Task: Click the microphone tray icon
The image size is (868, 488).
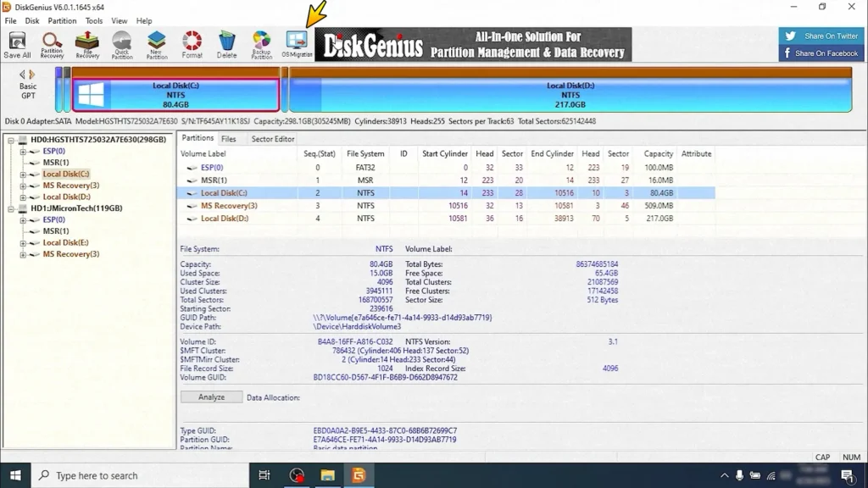Action: pyautogui.click(x=739, y=475)
